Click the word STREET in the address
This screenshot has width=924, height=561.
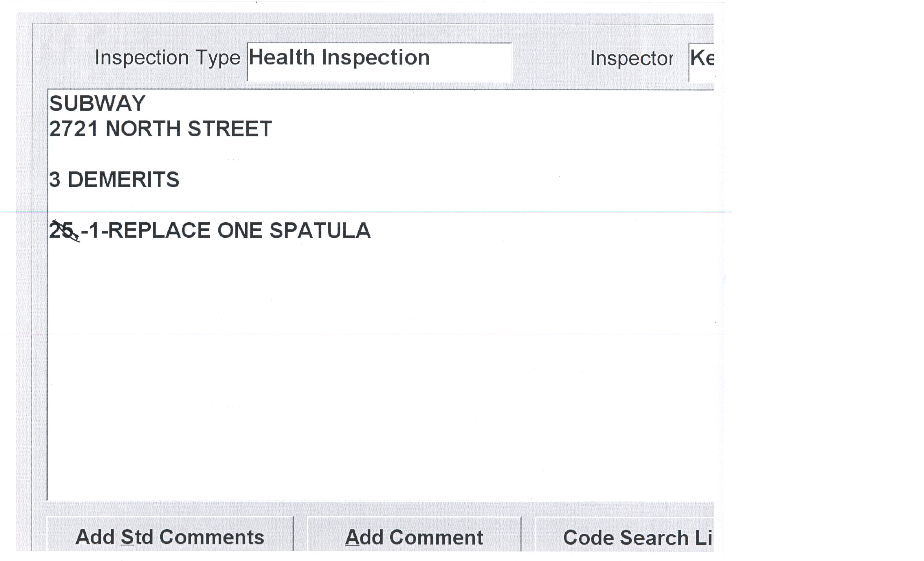229,129
